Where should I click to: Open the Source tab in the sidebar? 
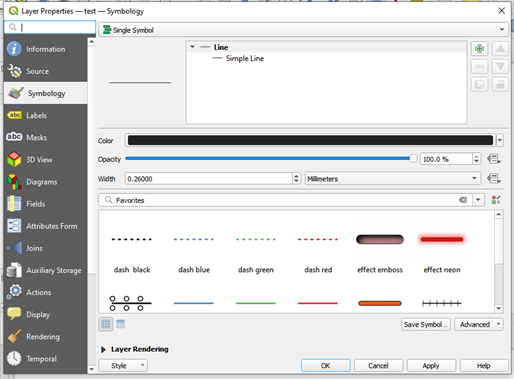(46, 71)
